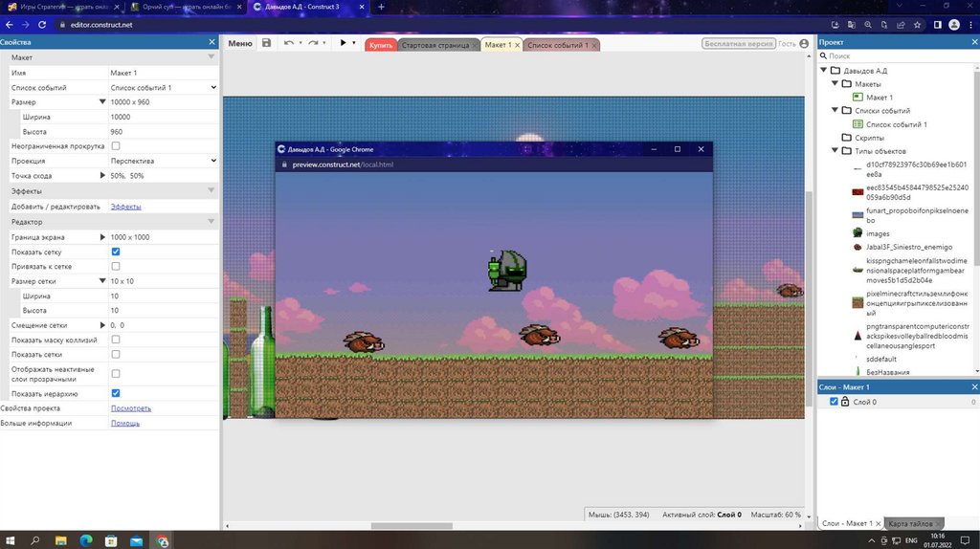The height and width of the screenshot is (549, 980).
Task: Select the Макет 1 layout icon in project tree
Action: [858, 98]
